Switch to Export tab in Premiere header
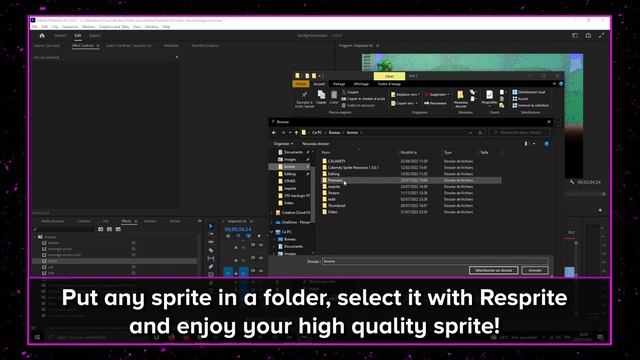This screenshot has width=640, height=360. [95, 36]
